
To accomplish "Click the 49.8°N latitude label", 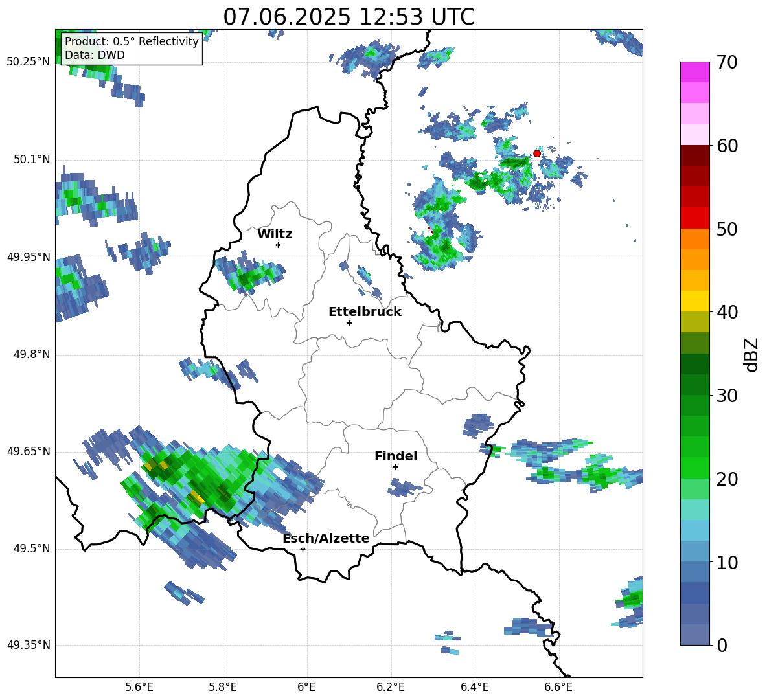I will click(x=32, y=354).
